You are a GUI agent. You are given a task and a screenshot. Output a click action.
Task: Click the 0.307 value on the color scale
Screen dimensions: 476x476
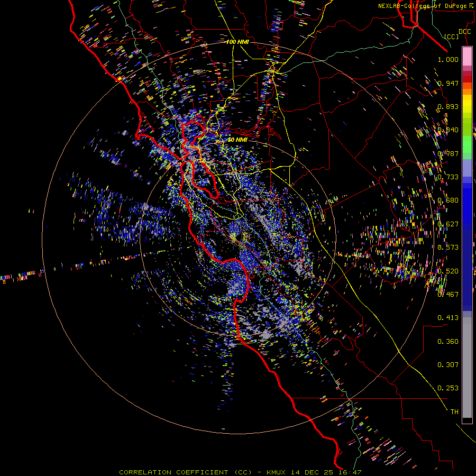(448, 365)
